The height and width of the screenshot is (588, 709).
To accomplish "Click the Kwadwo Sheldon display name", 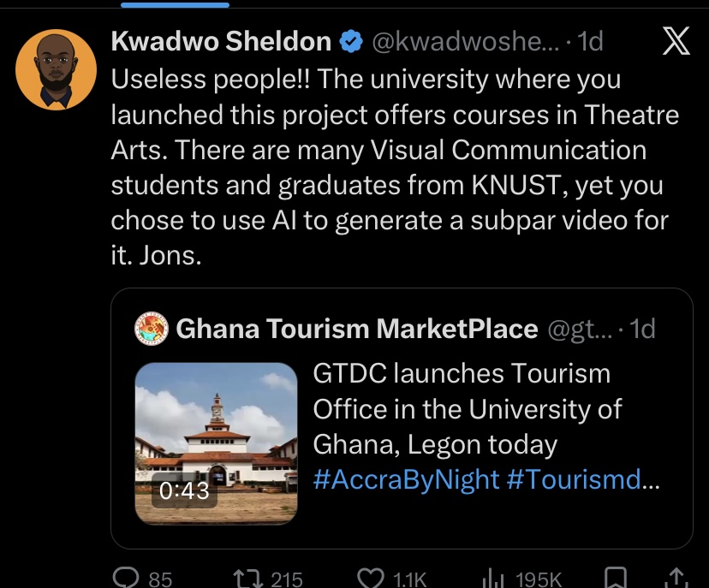I will [x=221, y=41].
